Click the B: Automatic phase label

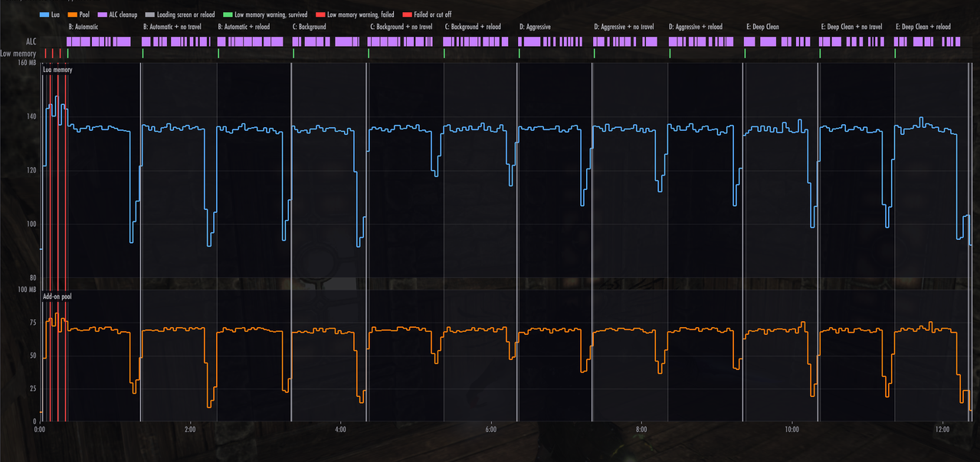[x=84, y=27]
